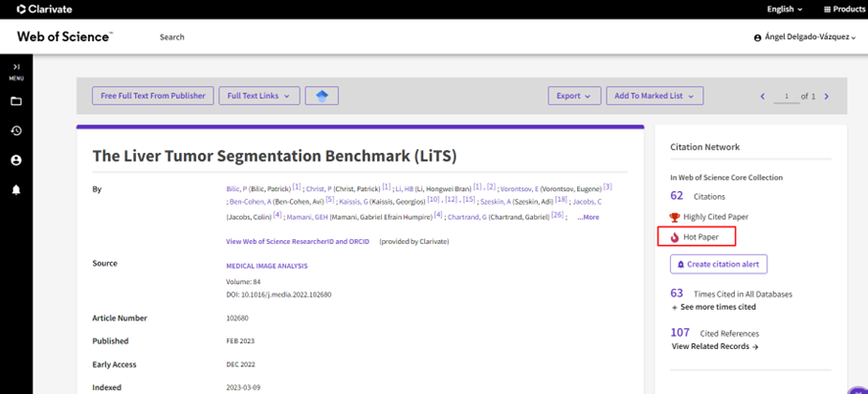Click the DOI 10.1016/j.media.2022.102680 text
Screen dimensions: 868x394
click(279, 295)
